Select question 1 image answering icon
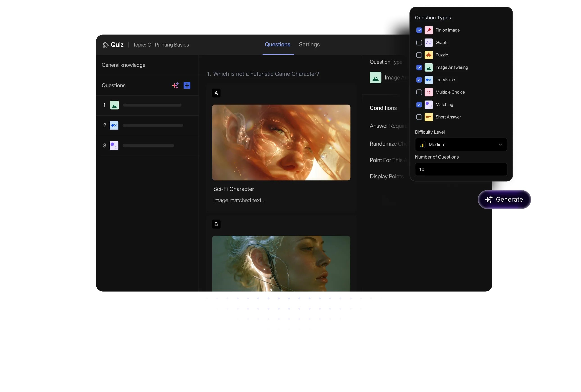 (x=114, y=105)
